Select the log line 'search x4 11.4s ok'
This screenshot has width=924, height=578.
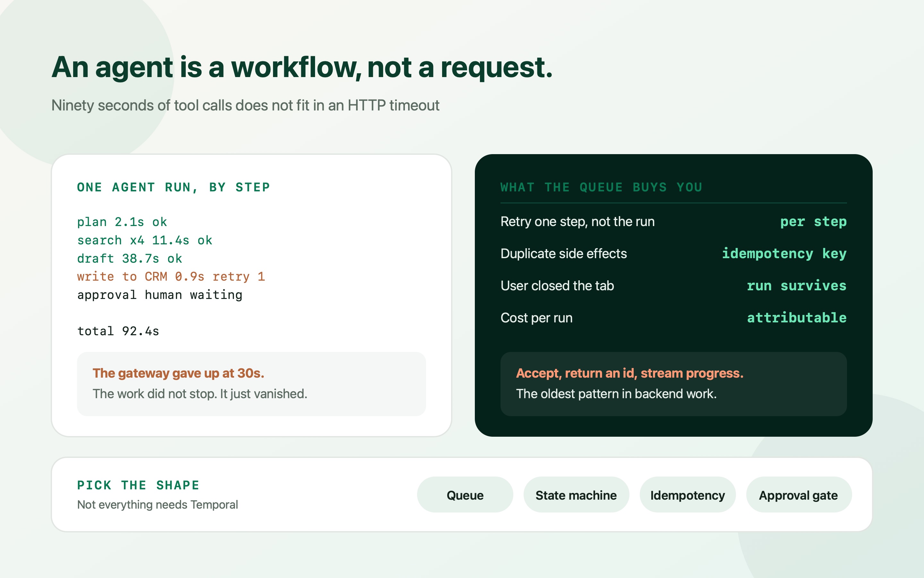pyautogui.click(x=145, y=240)
